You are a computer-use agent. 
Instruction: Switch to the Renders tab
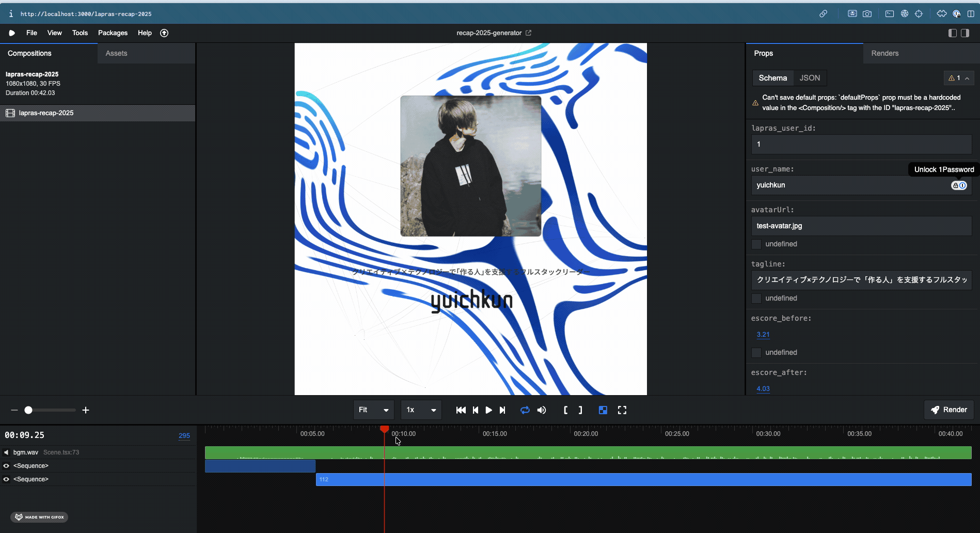(884, 54)
